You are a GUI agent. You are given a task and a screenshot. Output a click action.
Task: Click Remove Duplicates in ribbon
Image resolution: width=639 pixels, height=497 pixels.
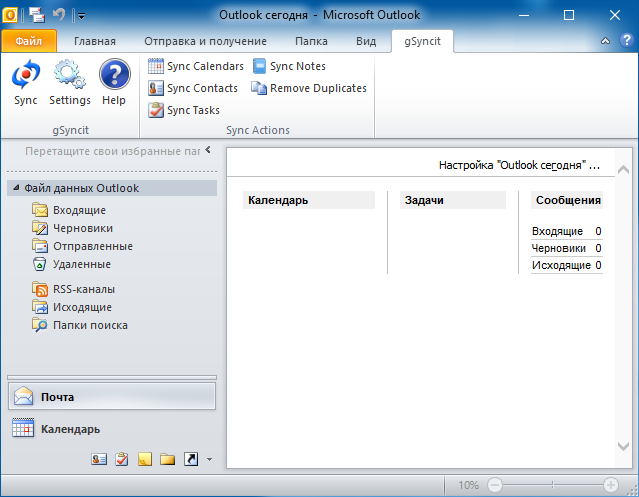pyautogui.click(x=309, y=88)
